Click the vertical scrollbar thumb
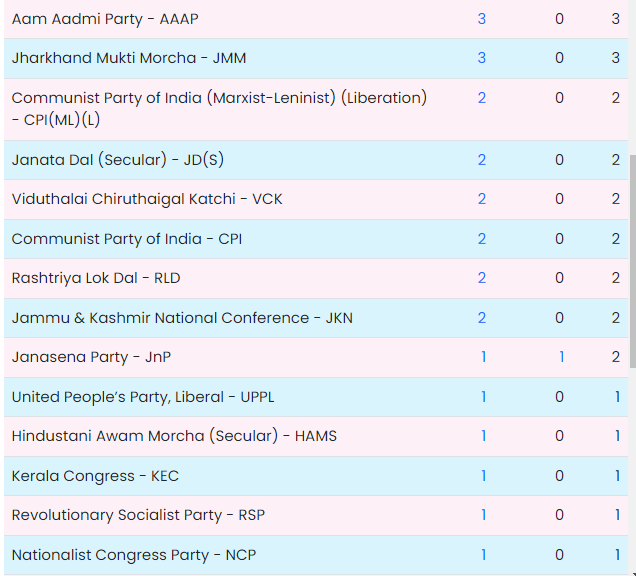Image resolution: width=636 pixels, height=576 pixels. tap(632, 262)
